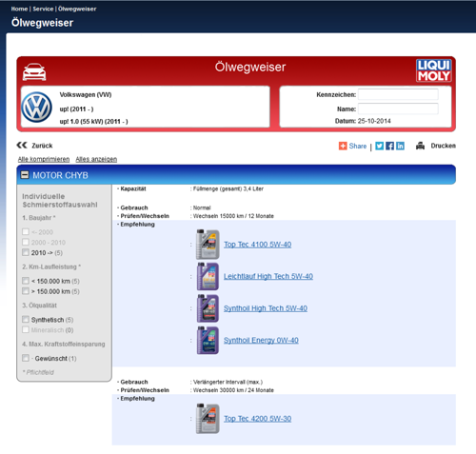
Task: Go to Home in the breadcrumb
Action: point(19,9)
